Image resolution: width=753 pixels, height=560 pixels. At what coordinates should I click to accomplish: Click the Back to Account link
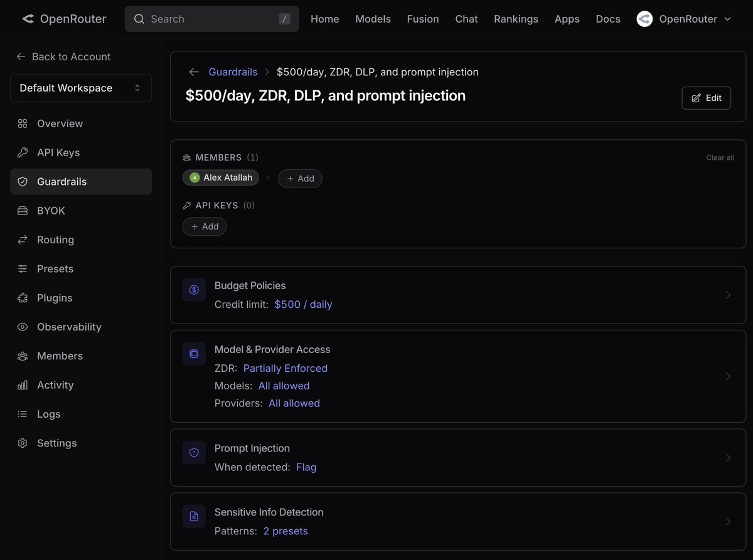click(x=63, y=56)
